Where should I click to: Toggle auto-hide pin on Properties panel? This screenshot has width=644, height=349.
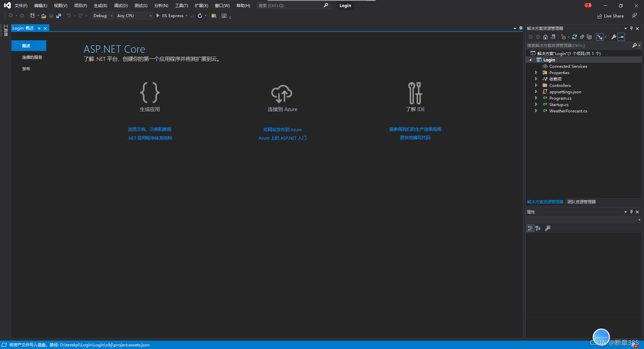coord(631,212)
